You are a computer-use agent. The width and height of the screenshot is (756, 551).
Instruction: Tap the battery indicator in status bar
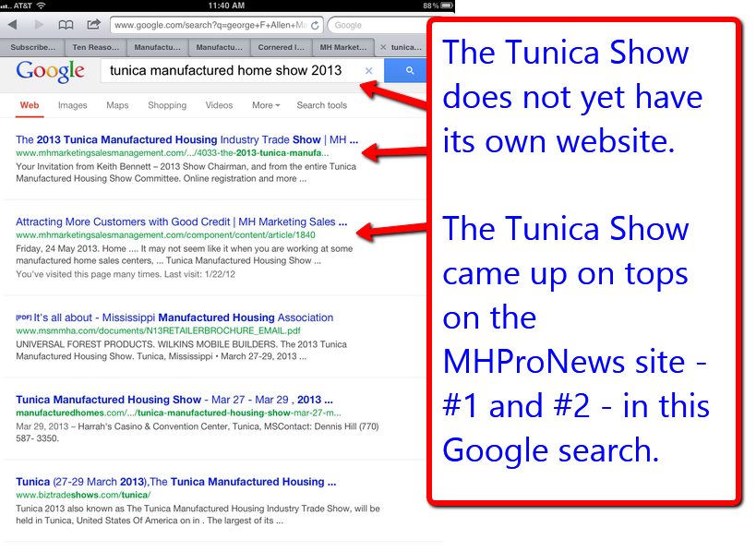[447, 6]
